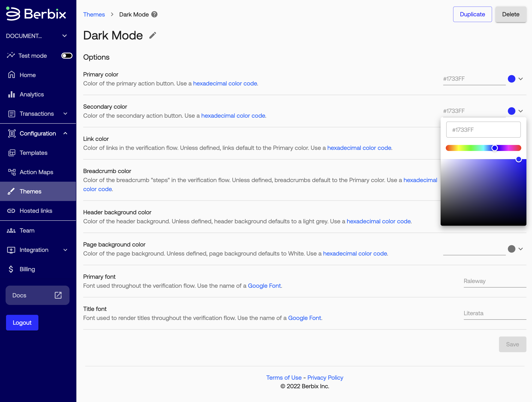Image resolution: width=532 pixels, height=402 pixels.
Task: Click the Duplicate button
Action: click(472, 14)
